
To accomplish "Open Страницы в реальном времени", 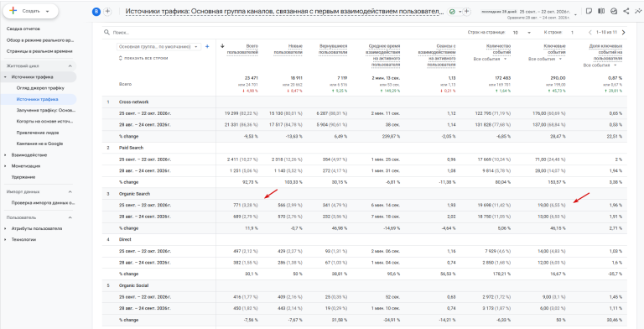I will pyautogui.click(x=39, y=51).
